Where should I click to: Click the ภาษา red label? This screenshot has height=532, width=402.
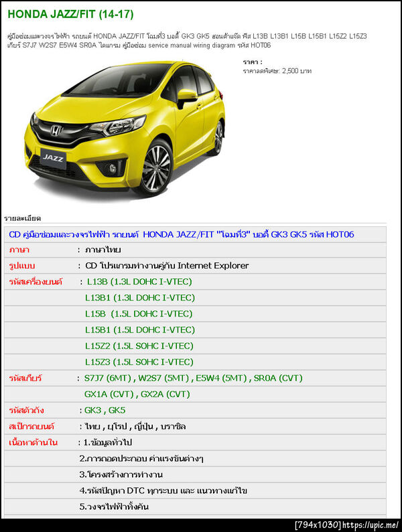[19, 250]
